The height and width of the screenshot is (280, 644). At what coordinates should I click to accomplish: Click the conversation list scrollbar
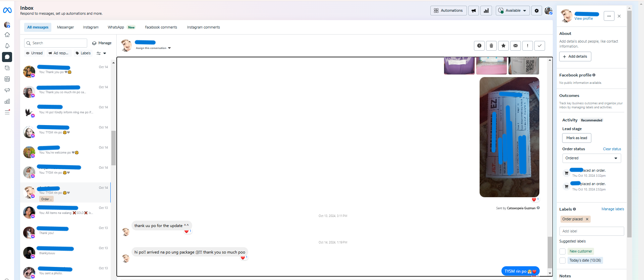[113, 148]
